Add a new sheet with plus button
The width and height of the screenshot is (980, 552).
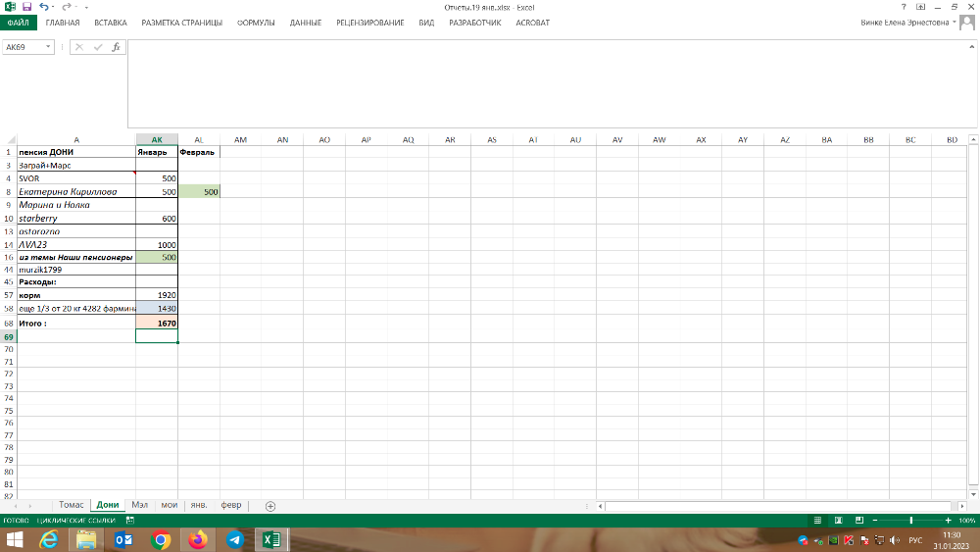pyautogui.click(x=270, y=506)
